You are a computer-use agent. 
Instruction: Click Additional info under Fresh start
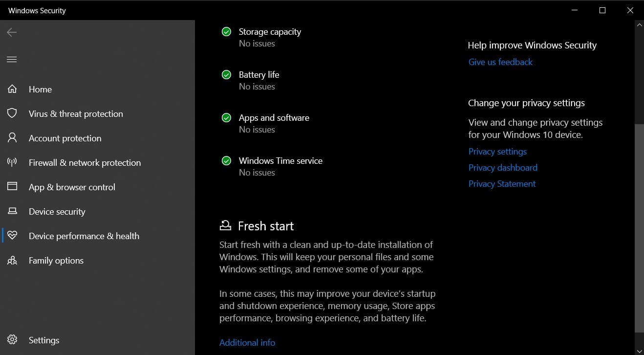[x=247, y=343]
